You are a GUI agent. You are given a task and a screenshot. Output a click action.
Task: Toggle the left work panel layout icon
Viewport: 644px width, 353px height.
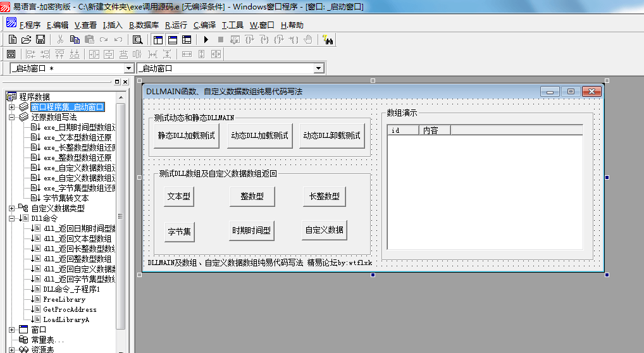click(x=158, y=40)
